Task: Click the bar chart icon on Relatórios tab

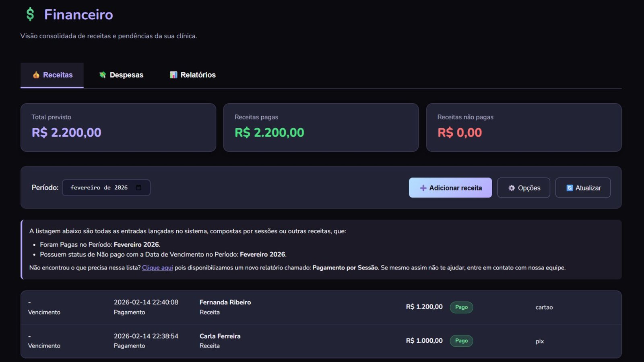Action: pos(173,75)
